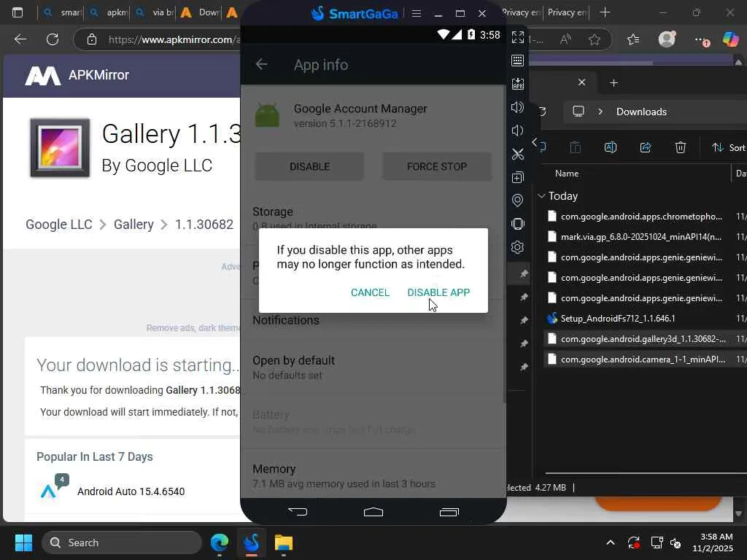
Task: Click the Edge address bar URL
Action: 174,39
